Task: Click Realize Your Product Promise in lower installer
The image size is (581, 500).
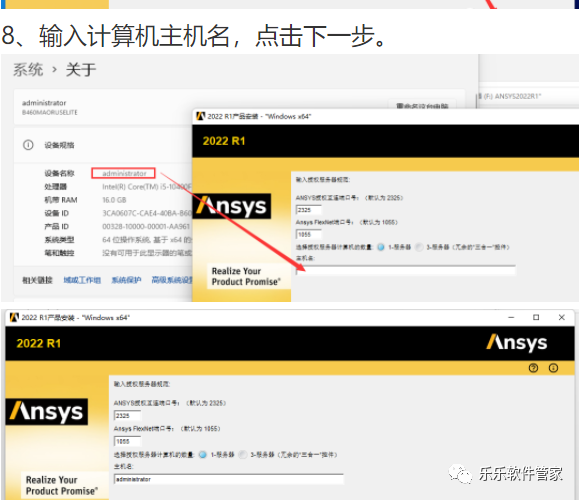Action: tap(62, 485)
